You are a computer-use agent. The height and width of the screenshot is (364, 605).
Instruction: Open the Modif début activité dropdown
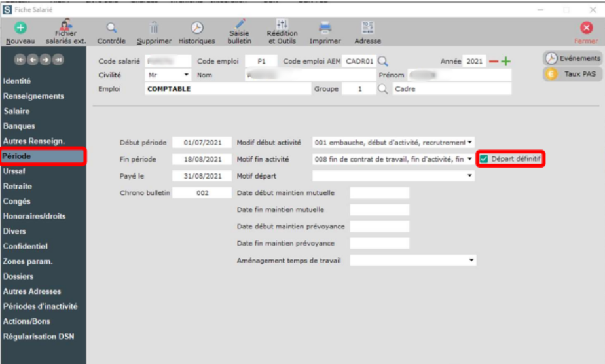click(469, 142)
